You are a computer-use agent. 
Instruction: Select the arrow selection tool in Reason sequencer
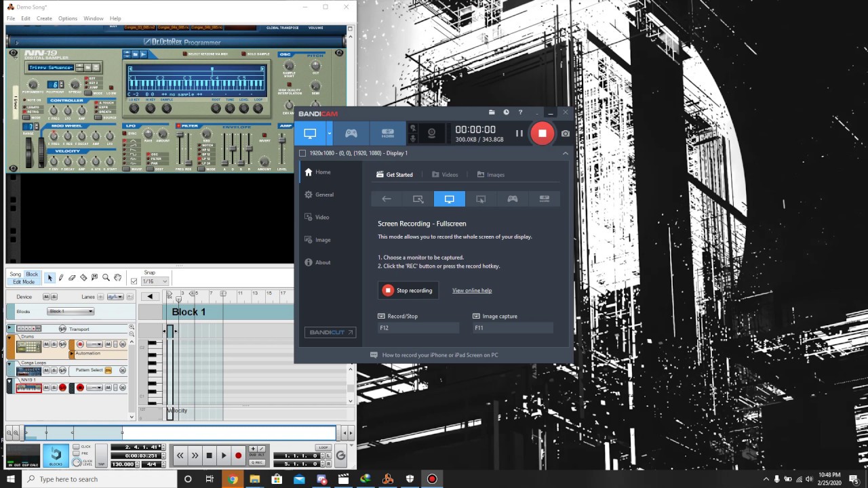click(x=50, y=278)
